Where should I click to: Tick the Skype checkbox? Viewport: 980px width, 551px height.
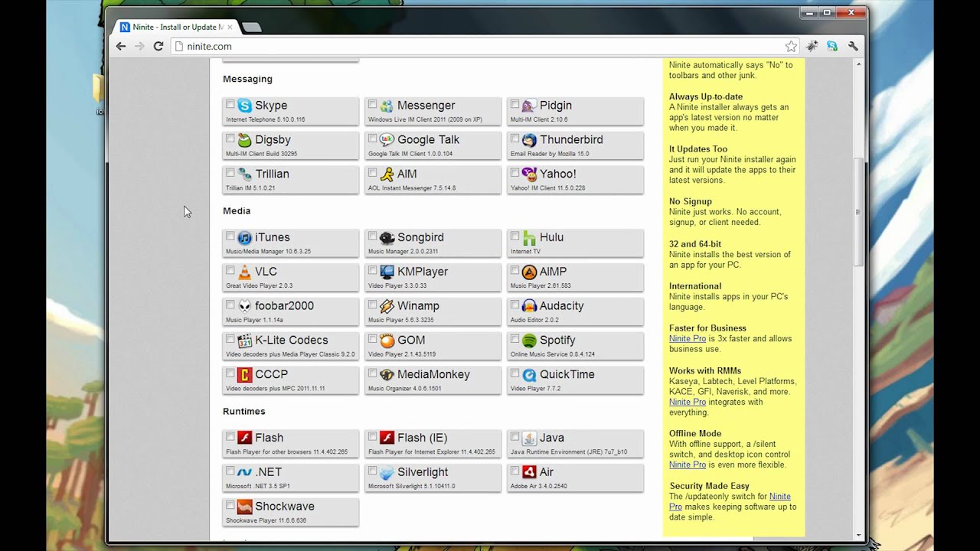pos(230,104)
